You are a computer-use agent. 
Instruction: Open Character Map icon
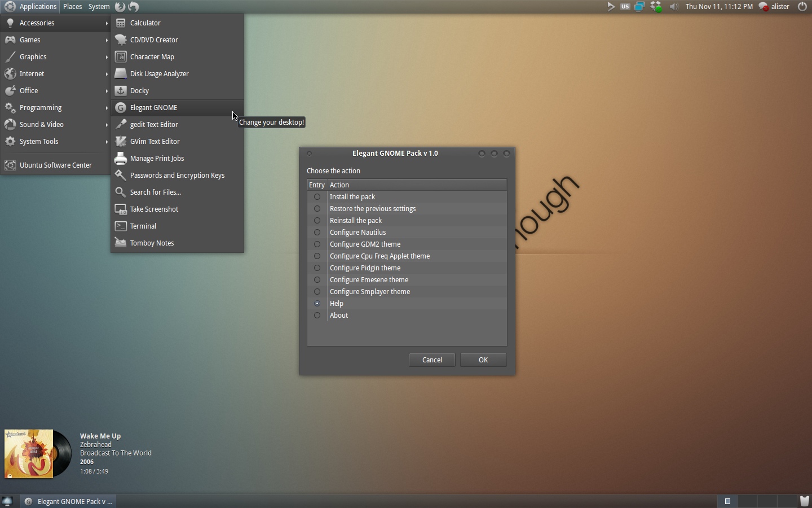(120, 57)
